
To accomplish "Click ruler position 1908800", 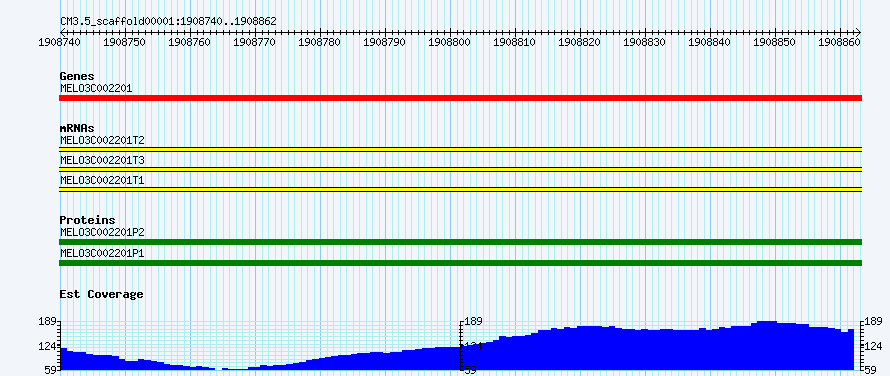I will pyautogui.click(x=450, y=42).
